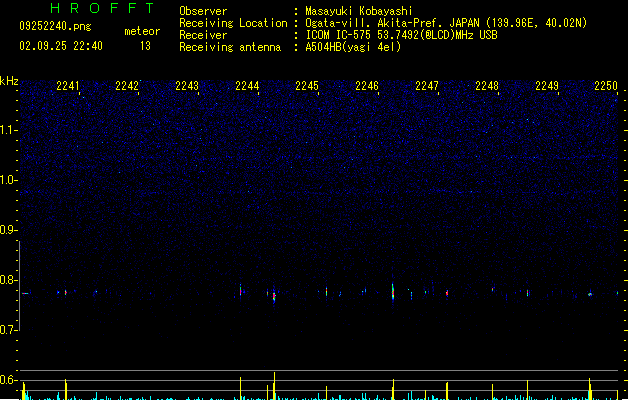Click the date stamp 02.09.25 22:40
Screen dimensions: 629x400
(x=61, y=46)
